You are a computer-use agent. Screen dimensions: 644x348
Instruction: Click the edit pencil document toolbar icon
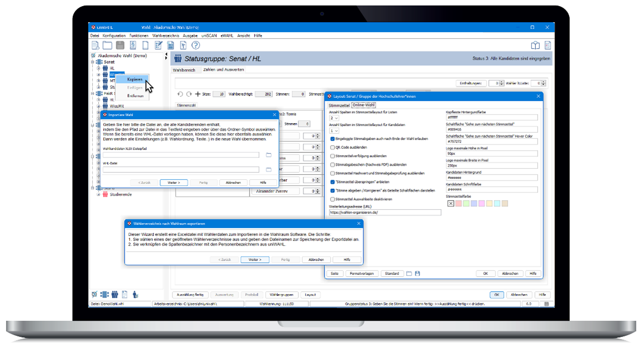pyautogui.click(x=159, y=46)
